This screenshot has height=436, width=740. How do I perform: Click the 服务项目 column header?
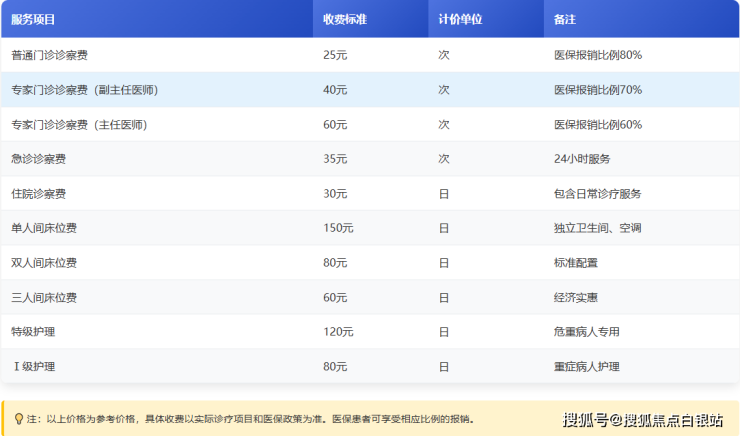coord(34,19)
